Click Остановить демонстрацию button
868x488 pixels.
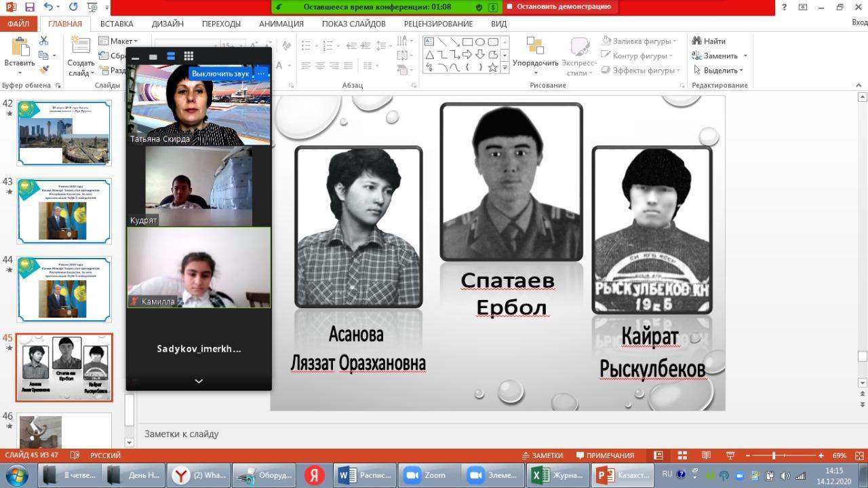(563, 7)
